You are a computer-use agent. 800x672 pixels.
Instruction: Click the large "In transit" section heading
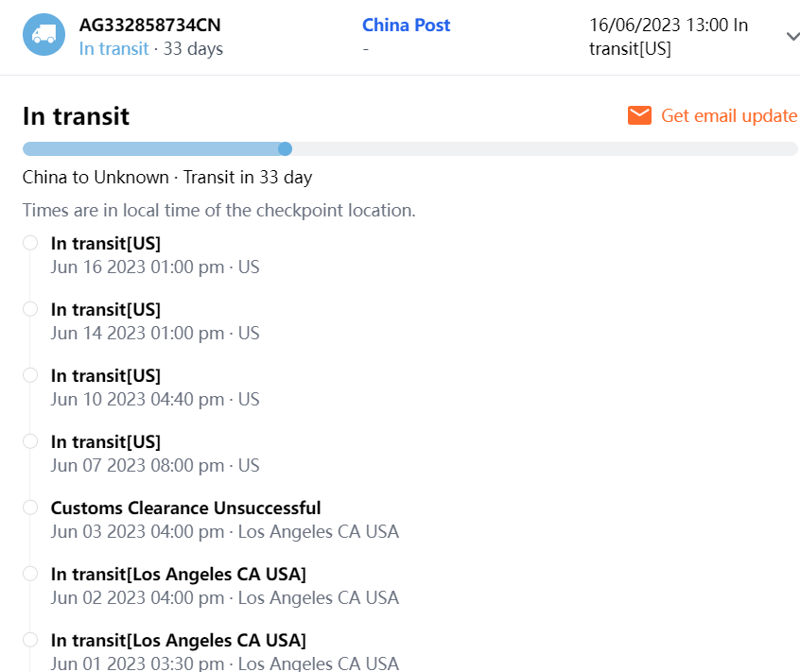(x=76, y=116)
